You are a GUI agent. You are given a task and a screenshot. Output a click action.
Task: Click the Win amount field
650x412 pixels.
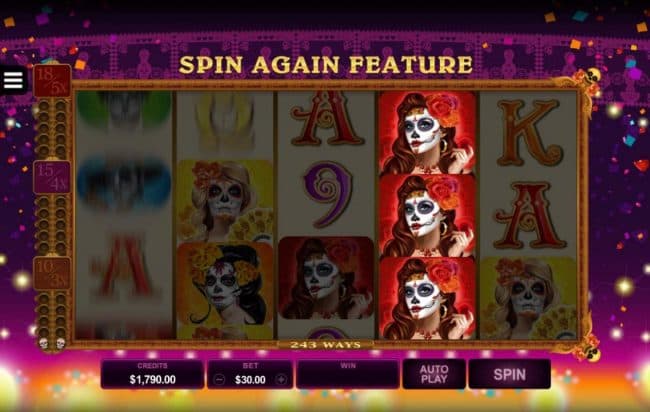point(348,374)
